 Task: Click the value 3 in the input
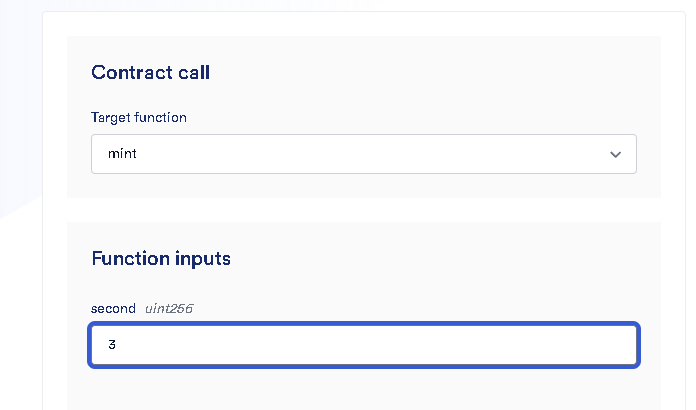(x=112, y=345)
